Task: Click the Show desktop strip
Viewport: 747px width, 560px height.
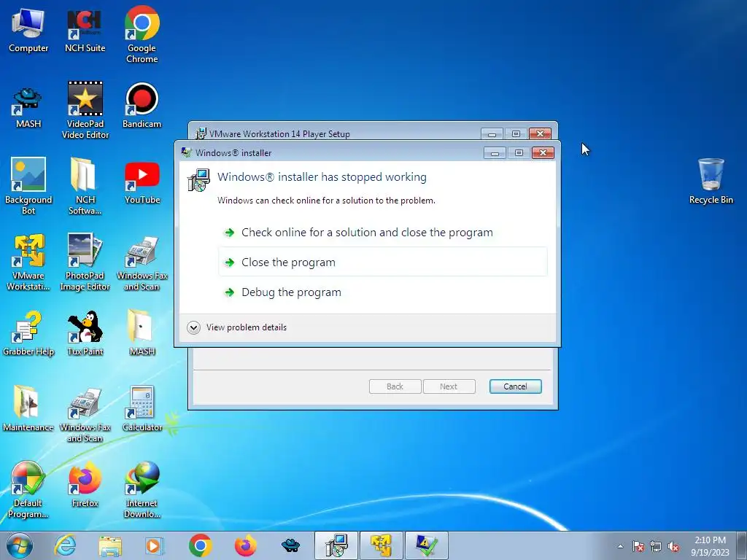Action: (x=743, y=545)
